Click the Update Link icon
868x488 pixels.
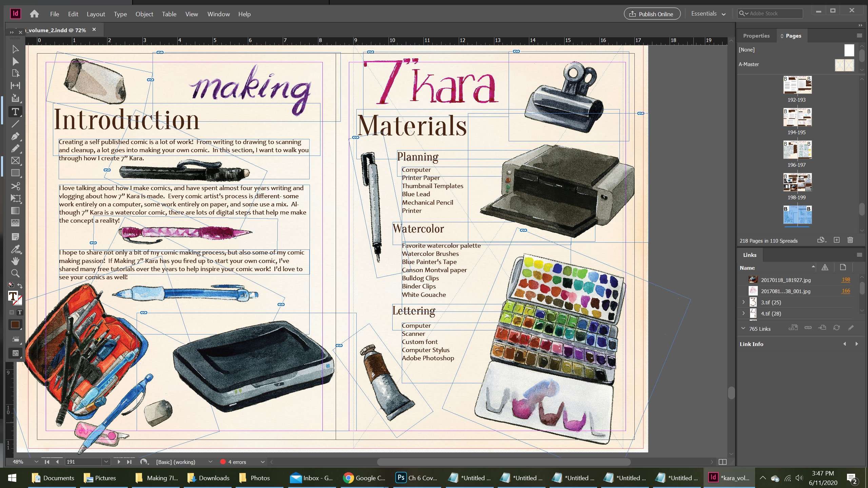pyautogui.click(x=836, y=328)
